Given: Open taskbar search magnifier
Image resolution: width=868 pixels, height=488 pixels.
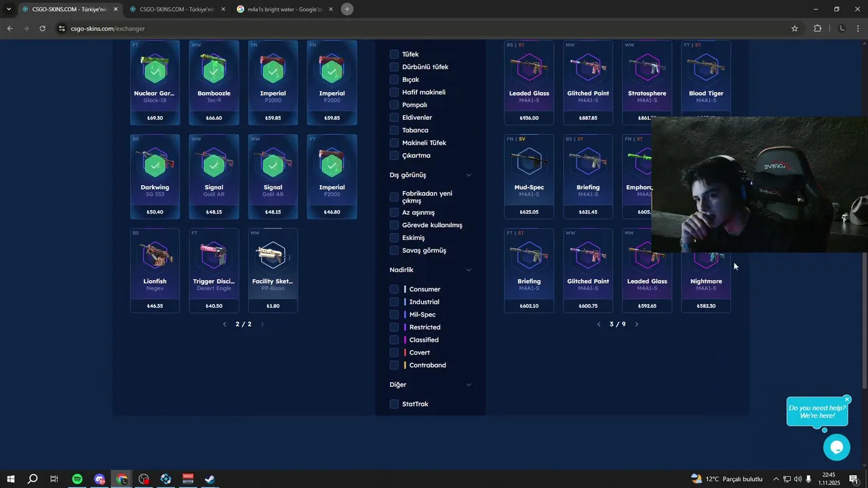Looking at the screenshot, I should click(x=33, y=479).
